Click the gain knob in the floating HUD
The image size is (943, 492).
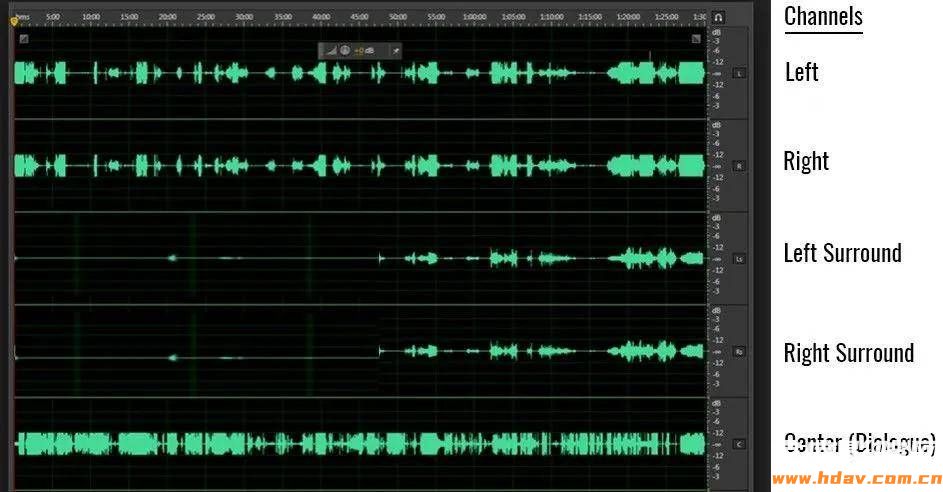345,51
